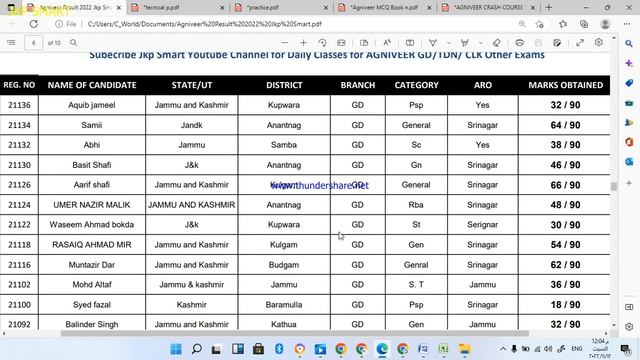This screenshot has width=640, height=360.
Task: Click the ENG language indicator
Action: (576, 349)
